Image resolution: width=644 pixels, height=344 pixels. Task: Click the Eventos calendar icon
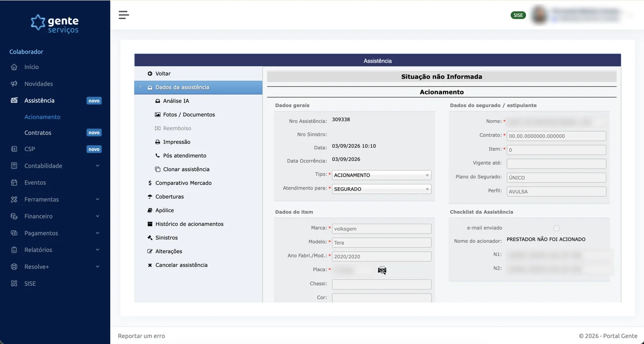14,183
